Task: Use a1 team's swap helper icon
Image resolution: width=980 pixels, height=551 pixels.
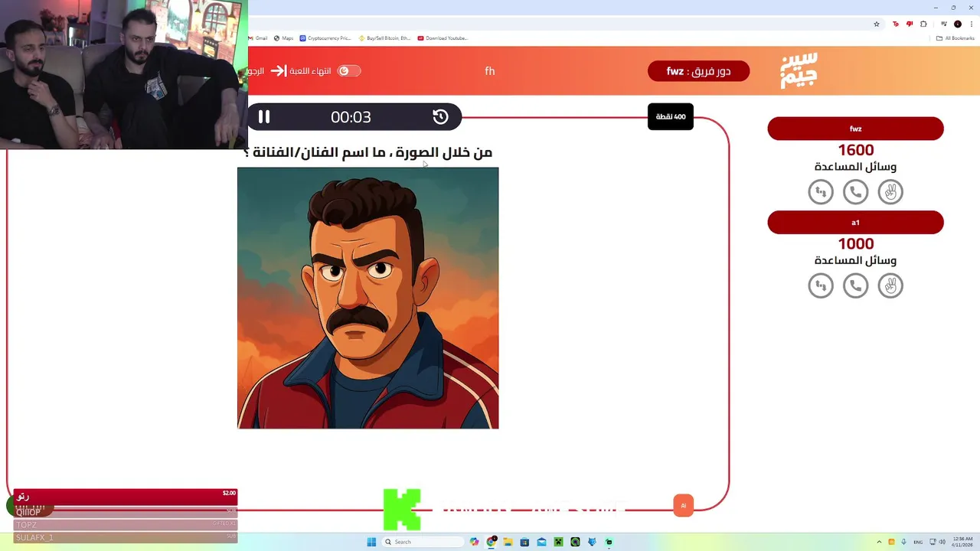Action: [x=821, y=285]
